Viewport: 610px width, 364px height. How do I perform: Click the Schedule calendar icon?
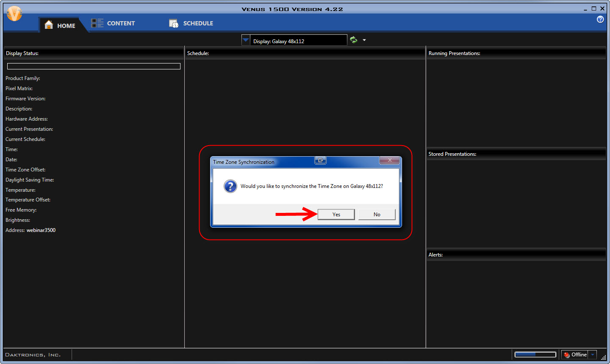coord(174,23)
